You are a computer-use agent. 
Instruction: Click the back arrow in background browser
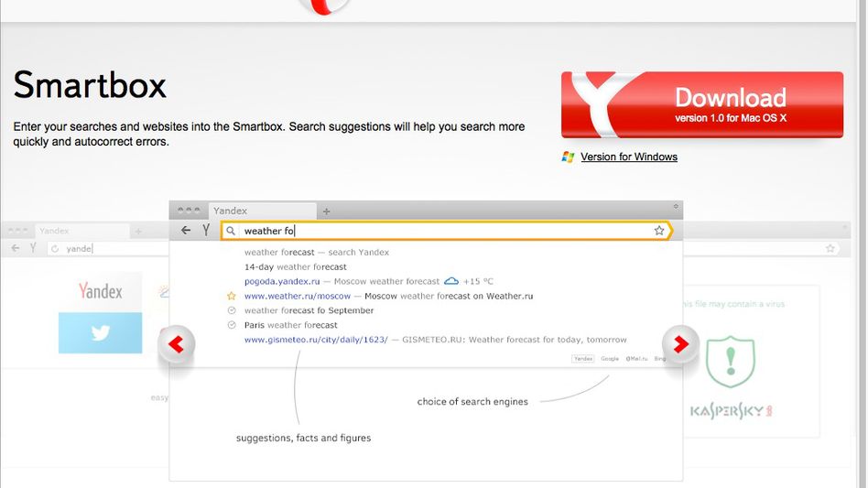(15, 248)
